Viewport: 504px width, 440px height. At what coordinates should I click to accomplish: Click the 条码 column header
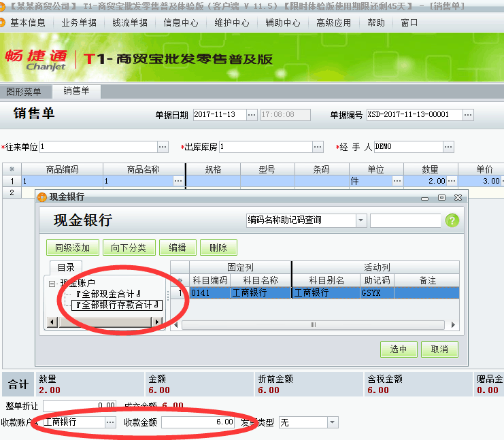322,169
